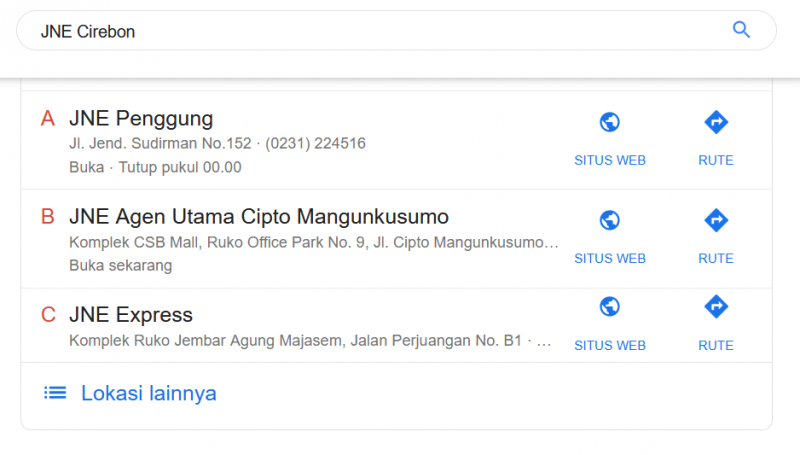
Task: Click the blue search magnifier icon
Action: tap(741, 30)
